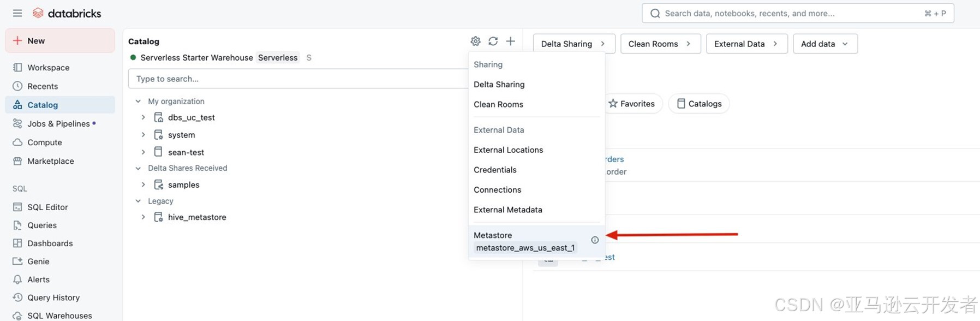Click the Genie icon
This screenshot has width=980, height=321.
[x=17, y=261]
